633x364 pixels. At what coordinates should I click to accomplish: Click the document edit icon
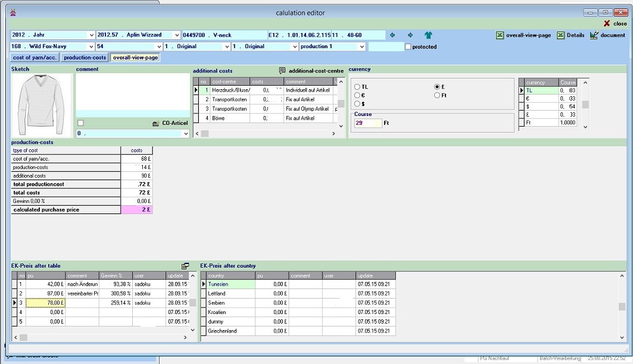[594, 35]
